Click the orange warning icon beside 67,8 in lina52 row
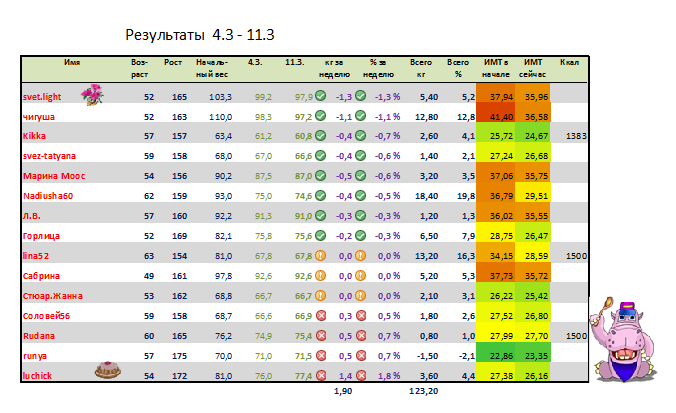The height and width of the screenshot is (413, 676). (320, 255)
